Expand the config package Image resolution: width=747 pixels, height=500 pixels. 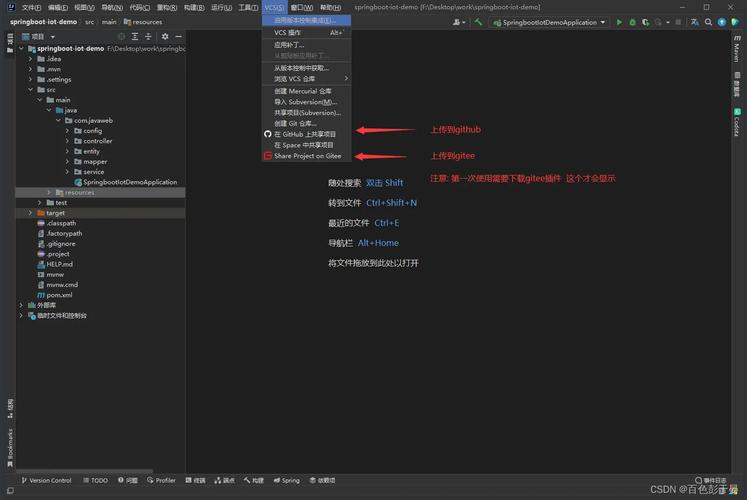pos(67,130)
